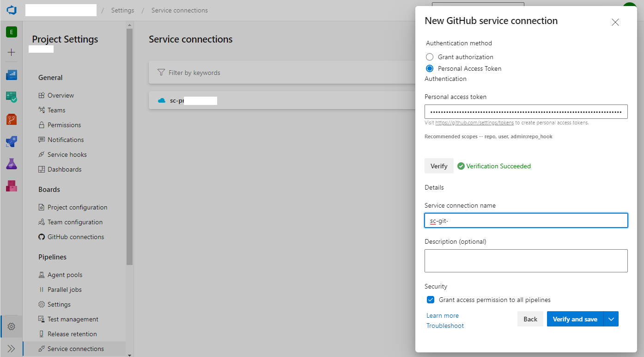
Task: Toggle Grant access permission to all pipelines
Action: (x=431, y=300)
